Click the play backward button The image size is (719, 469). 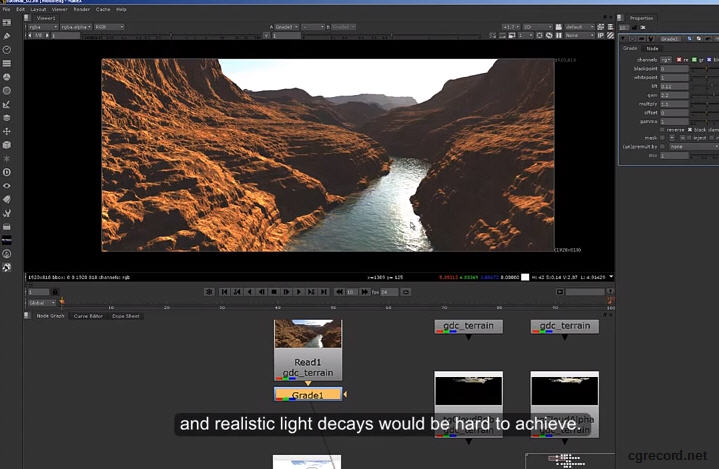(249, 292)
